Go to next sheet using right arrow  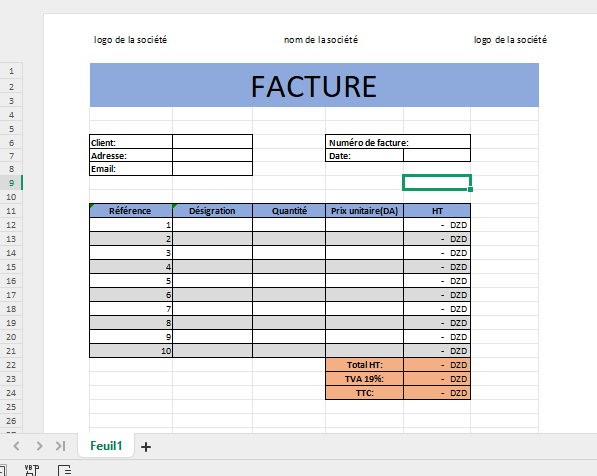pyautogui.click(x=39, y=446)
